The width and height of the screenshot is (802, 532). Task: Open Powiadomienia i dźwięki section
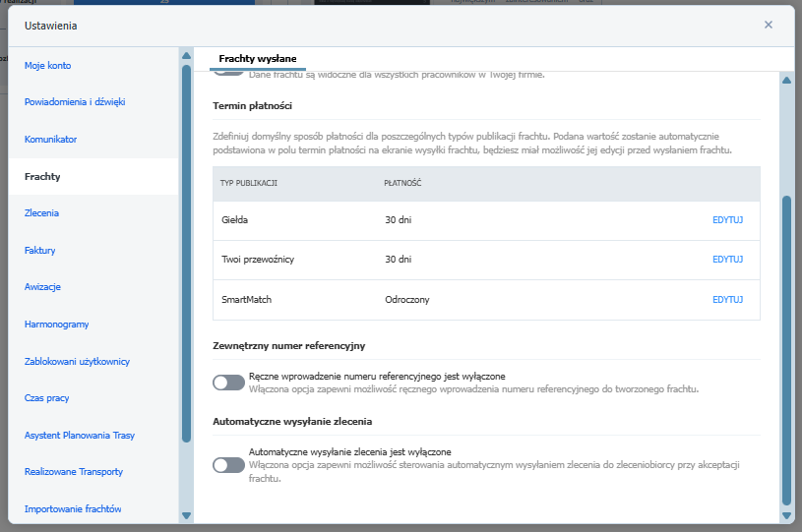[75, 101]
